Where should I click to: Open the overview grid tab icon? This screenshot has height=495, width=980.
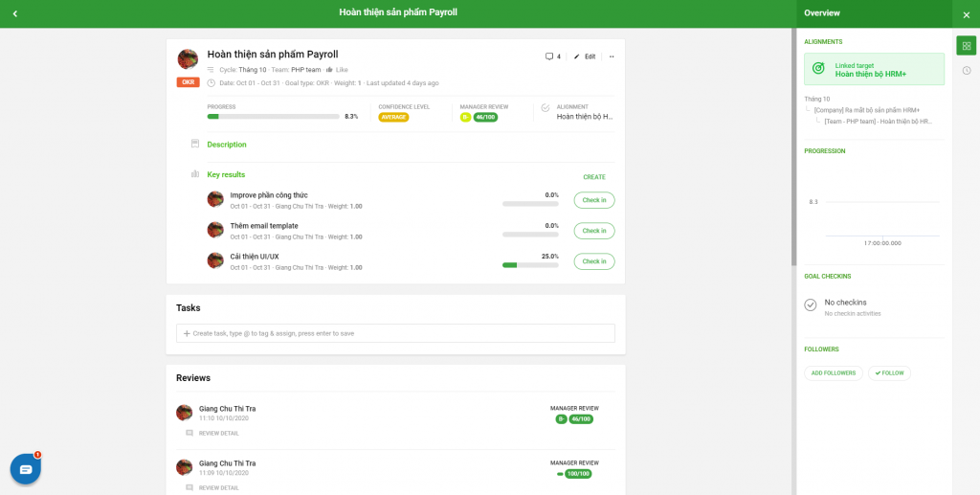[966, 46]
